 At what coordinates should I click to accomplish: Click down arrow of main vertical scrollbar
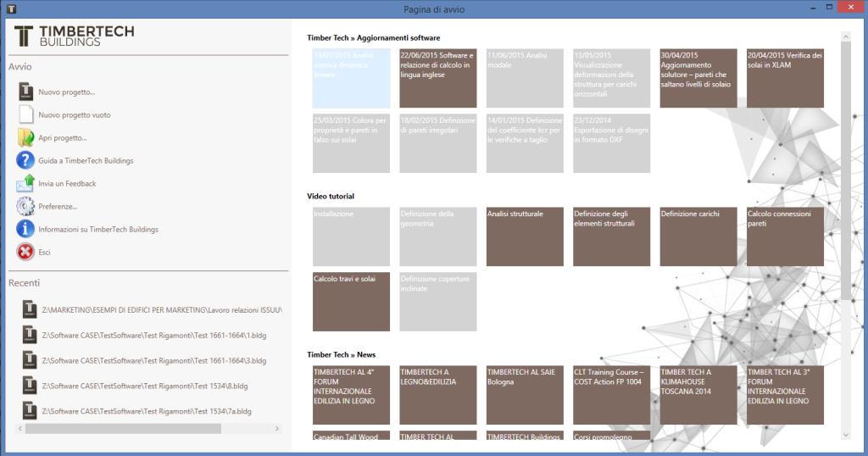[x=845, y=435]
